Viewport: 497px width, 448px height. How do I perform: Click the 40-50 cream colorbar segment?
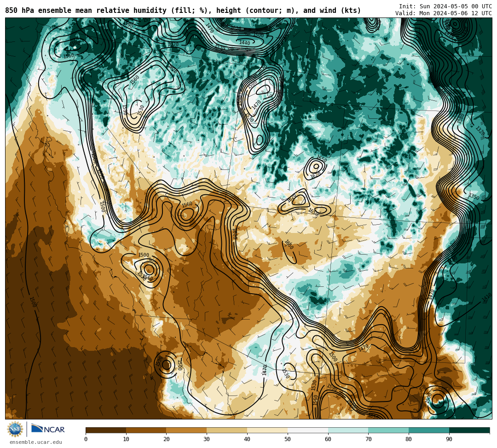[267, 430]
